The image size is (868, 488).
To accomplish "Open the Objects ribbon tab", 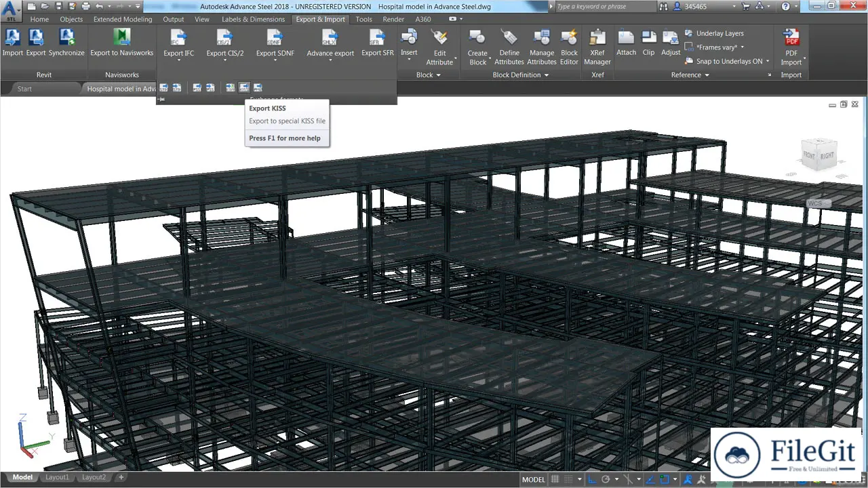I will click(x=71, y=19).
